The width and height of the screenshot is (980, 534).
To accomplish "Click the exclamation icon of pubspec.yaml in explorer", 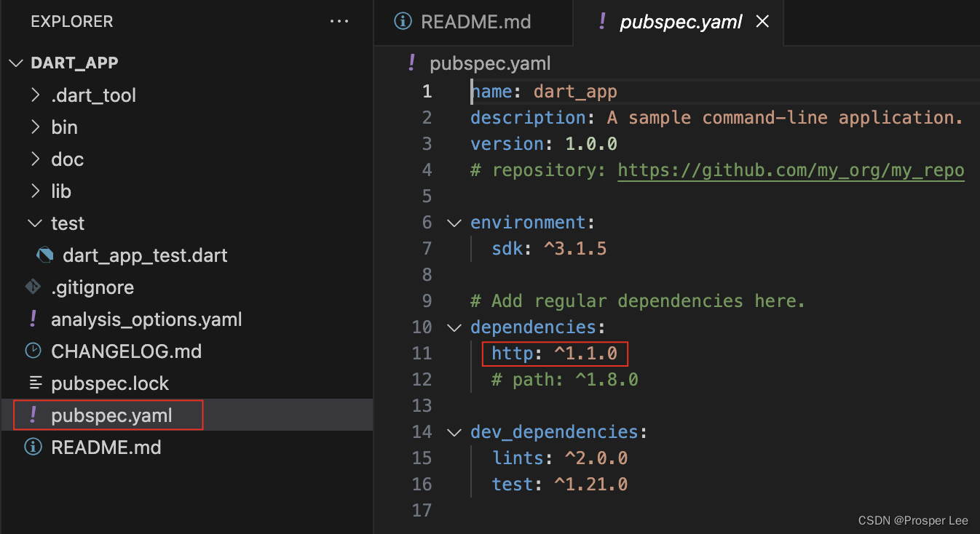I will pyautogui.click(x=33, y=415).
